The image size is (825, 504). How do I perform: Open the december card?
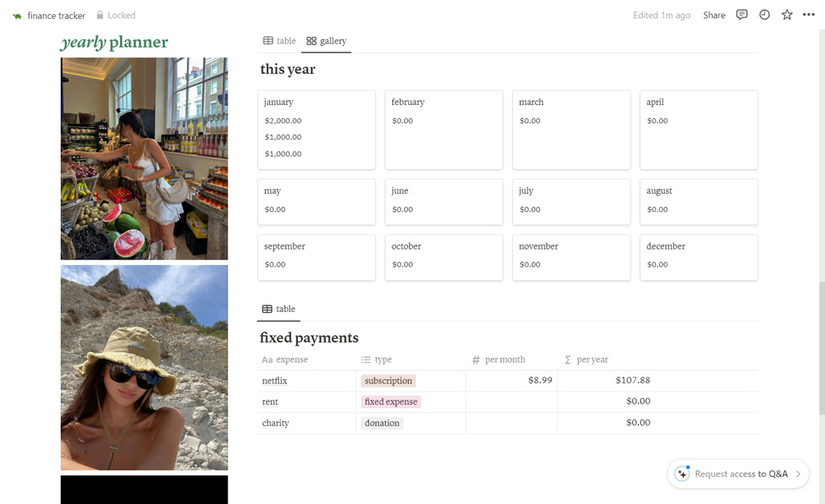tap(699, 257)
